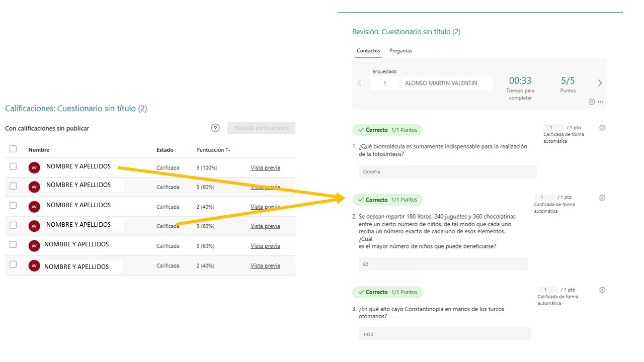644x362 pixels.
Task: Click avatar of the 5 (100%) student
Action: point(34,167)
